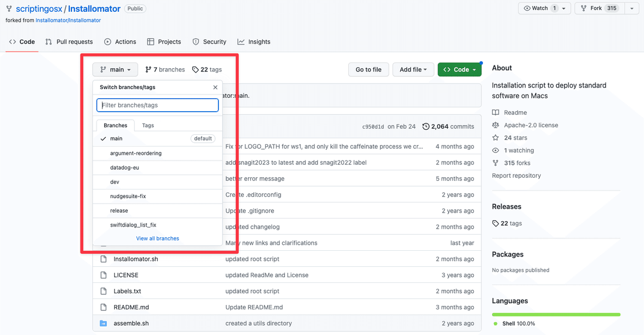The height and width of the screenshot is (335, 644).
Task: Open commit hash c950d1d
Action: point(373,127)
